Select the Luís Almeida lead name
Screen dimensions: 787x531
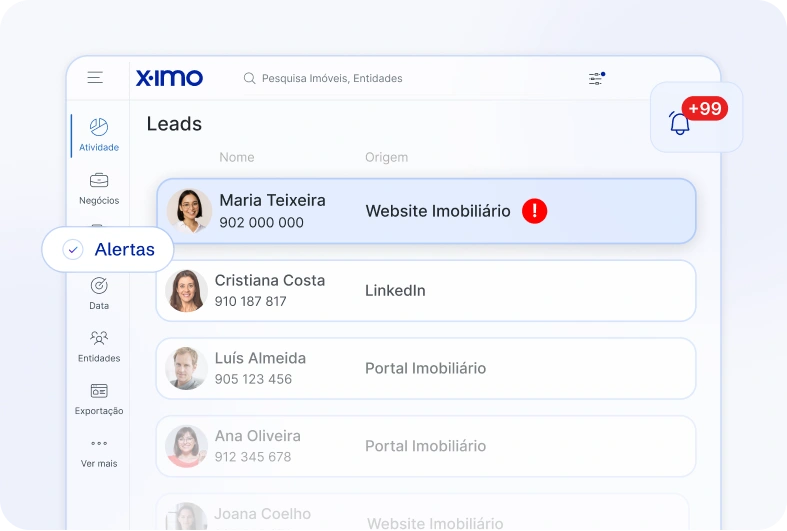click(260, 358)
